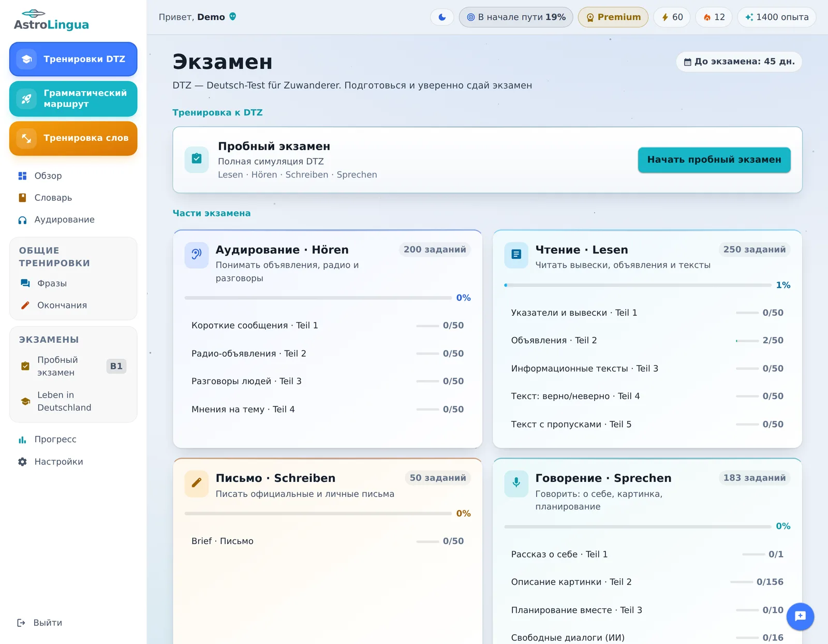This screenshot has height=644, width=828.
Task: Open Тренировки DTZ from sidebar
Action: [x=73, y=59]
